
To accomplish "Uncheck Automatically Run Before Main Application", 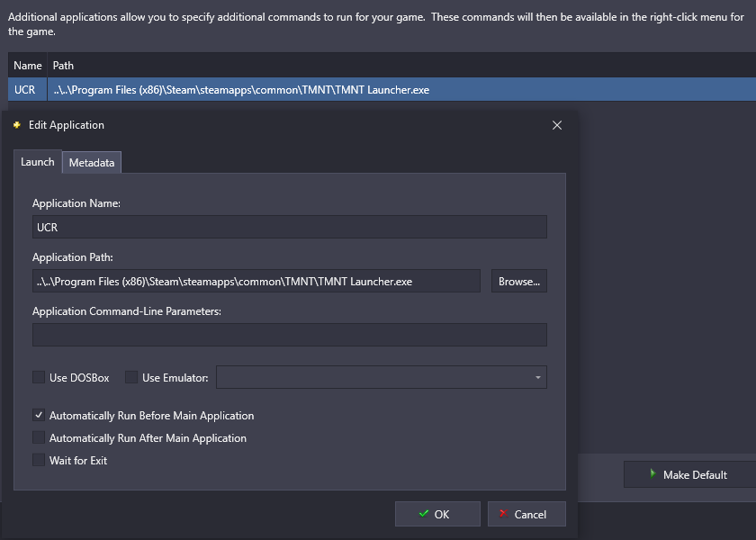I will click(x=39, y=415).
